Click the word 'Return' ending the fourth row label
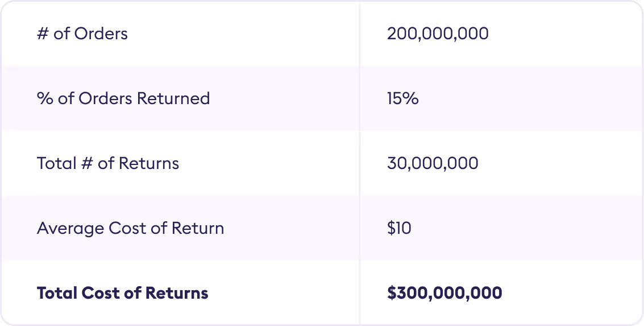Viewport: 644px width, 326px height. tap(198, 228)
